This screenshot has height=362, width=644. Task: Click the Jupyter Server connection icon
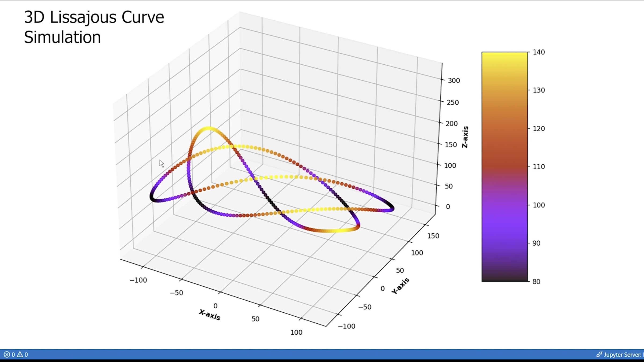(x=599, y=354)
